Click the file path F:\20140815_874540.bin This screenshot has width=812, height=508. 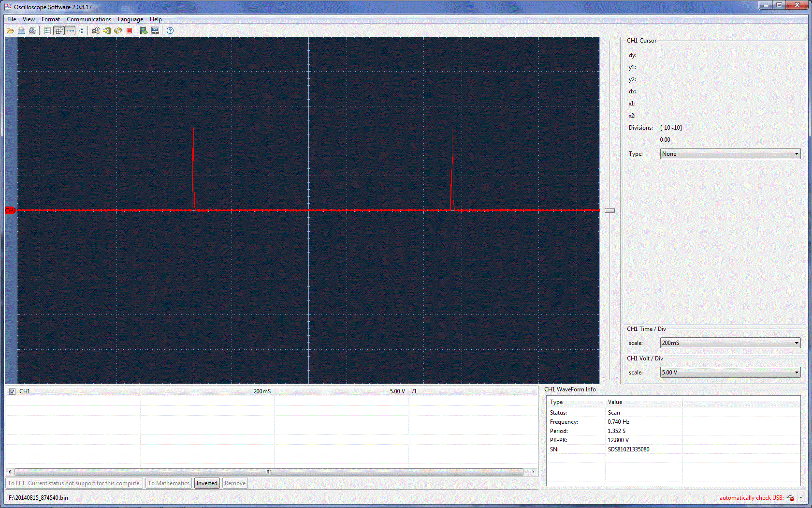[x=38, y=498]
